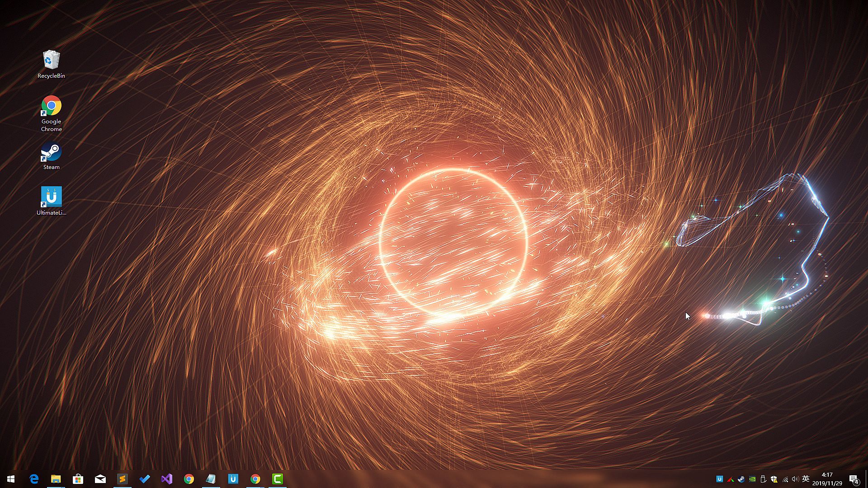The height and width of the screenshot is (488, 868).
Task: Open the Steam system tray icon
Action: pos(741,479)
